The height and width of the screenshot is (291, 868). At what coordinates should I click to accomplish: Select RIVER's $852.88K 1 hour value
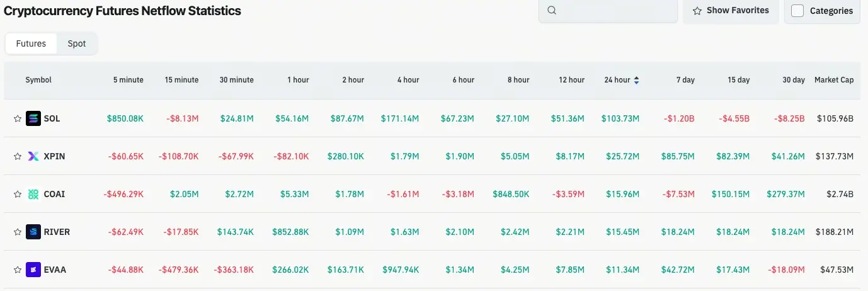click(x=291, y=232)
